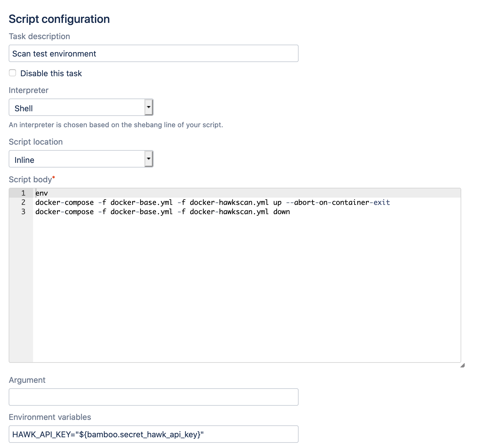Enable the Disable this task checkbox

click(x=12, y=73)
